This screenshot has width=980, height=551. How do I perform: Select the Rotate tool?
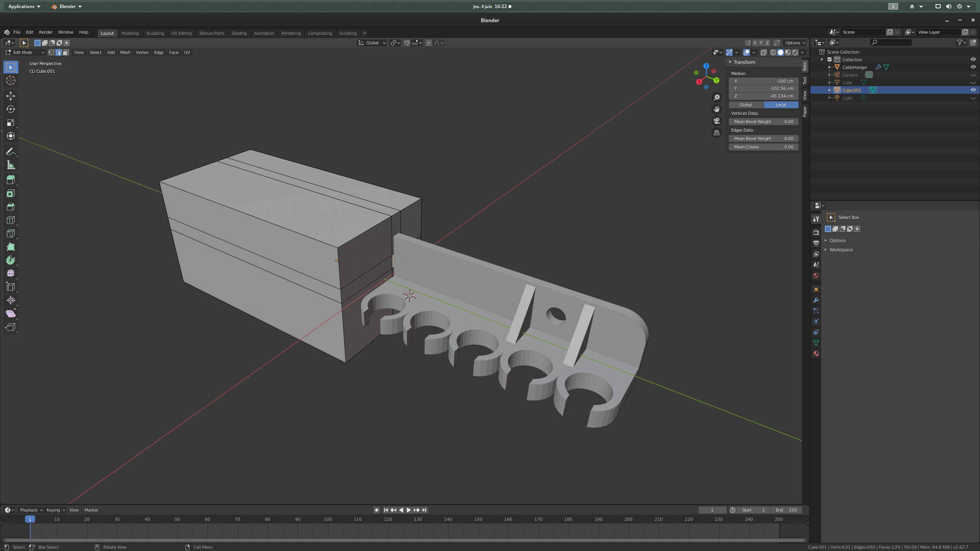coord(11,109)
